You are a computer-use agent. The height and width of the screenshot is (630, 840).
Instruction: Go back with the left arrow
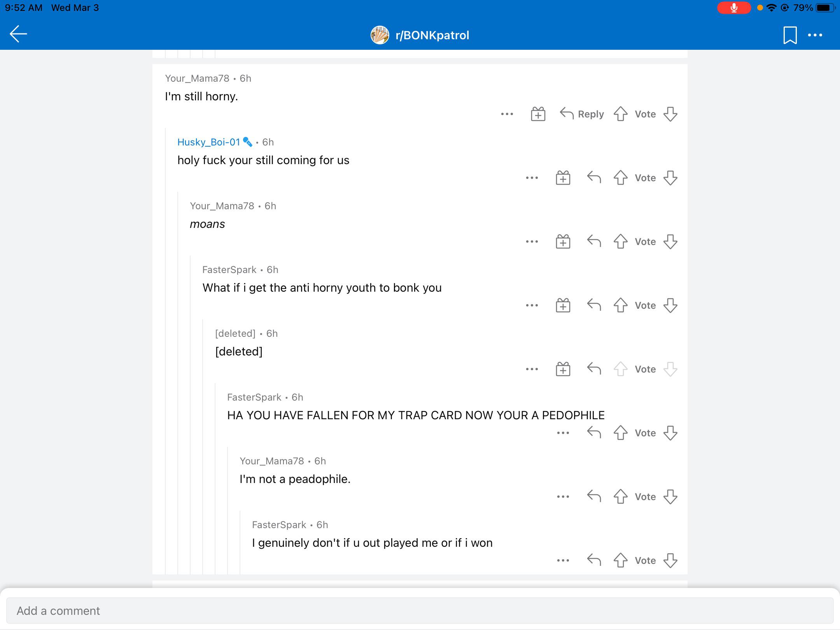click(x=18, y=34)
